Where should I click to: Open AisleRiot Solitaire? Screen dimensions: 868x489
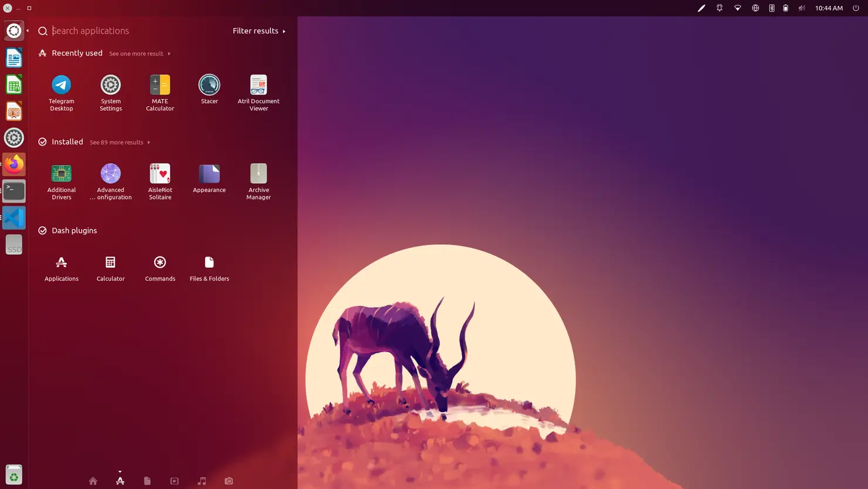(160, 181)
